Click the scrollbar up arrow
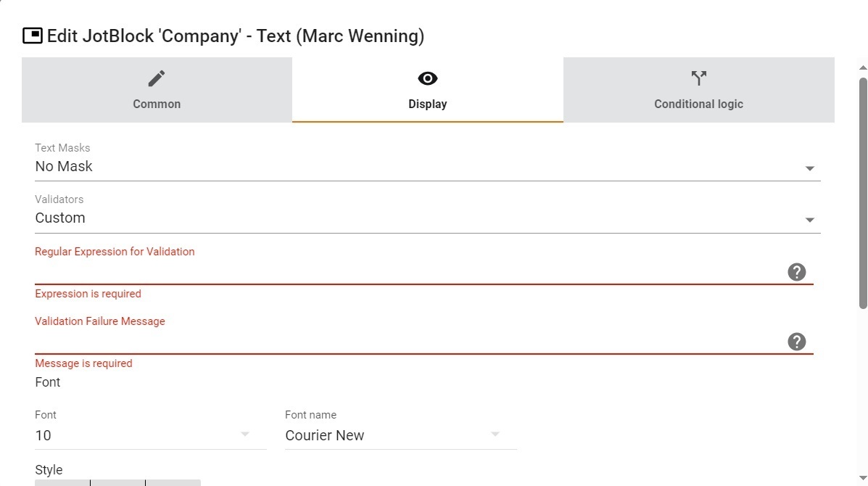Screen dimensions: 868x486 (x=862, y=67)
